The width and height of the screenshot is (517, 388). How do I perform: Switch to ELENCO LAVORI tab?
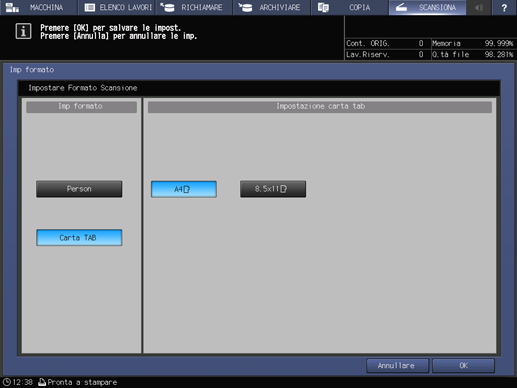pyautogui.click(x=117, y=7)
